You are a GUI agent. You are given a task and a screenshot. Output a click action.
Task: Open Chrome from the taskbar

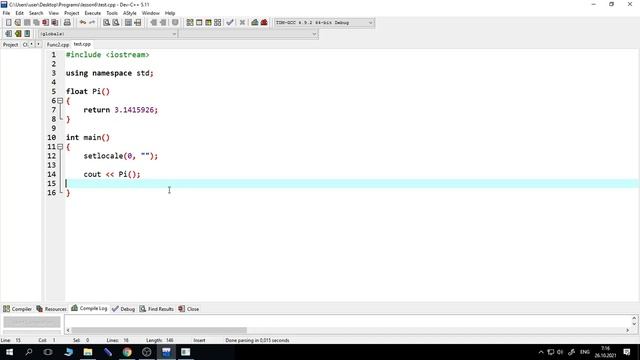127,352
